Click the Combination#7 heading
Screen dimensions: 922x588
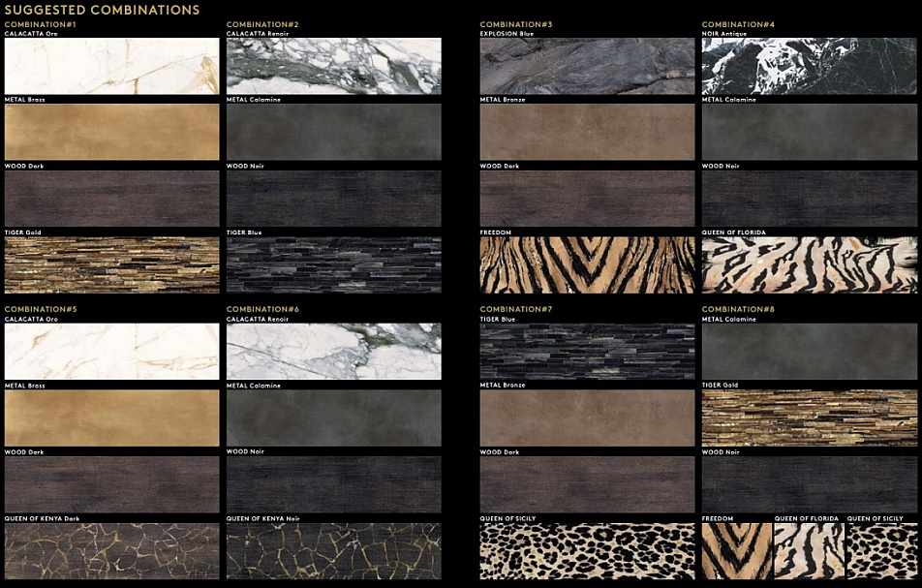point(516,309)
